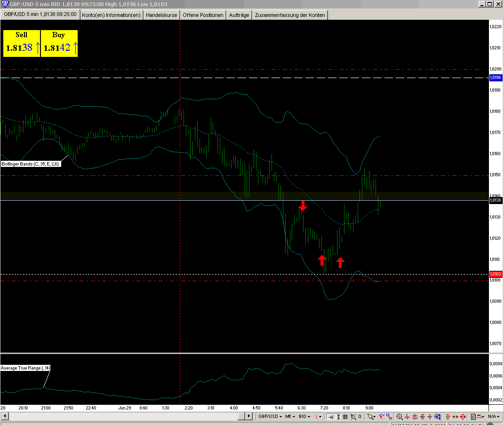Image resolution: width=504 pixels, height=425 pixels.
Task: Open the M5 timeframe dropdown
Action: pos(290,417)
